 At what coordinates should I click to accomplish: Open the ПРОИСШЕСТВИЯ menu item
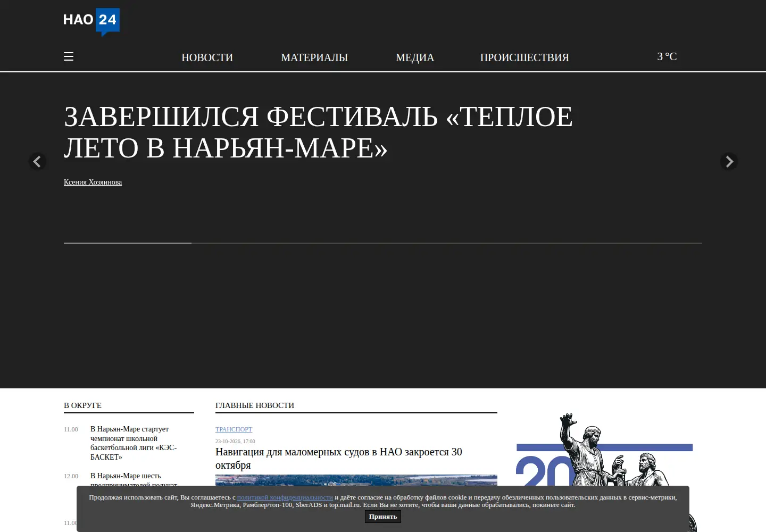pos(524,57)
